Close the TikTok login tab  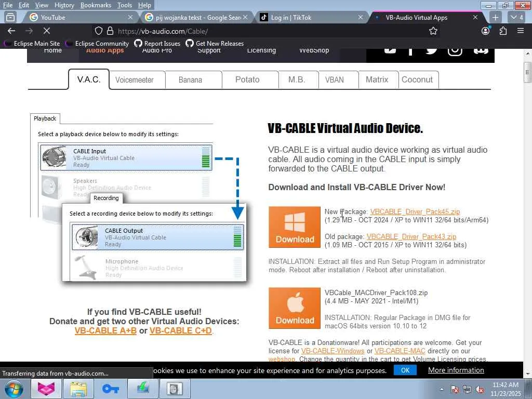pos(361,17)
